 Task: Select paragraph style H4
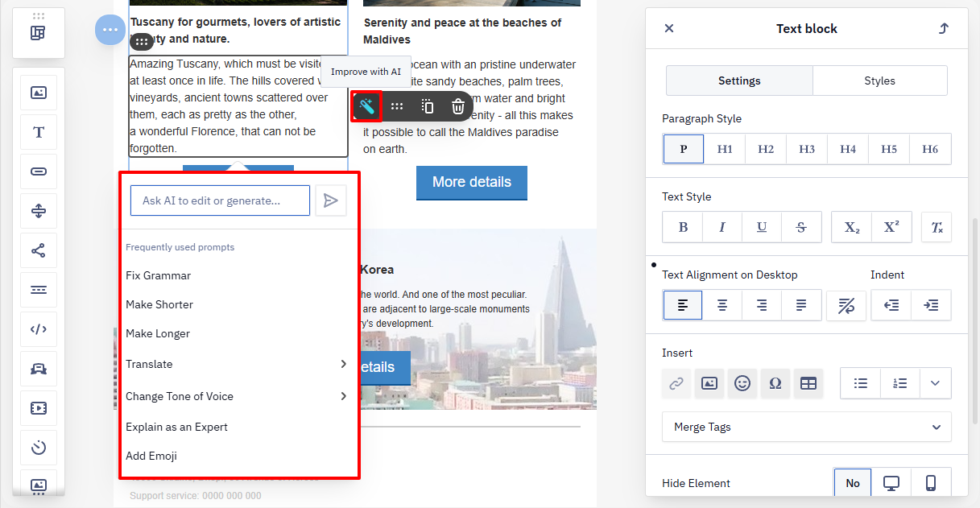click(848, 149)
